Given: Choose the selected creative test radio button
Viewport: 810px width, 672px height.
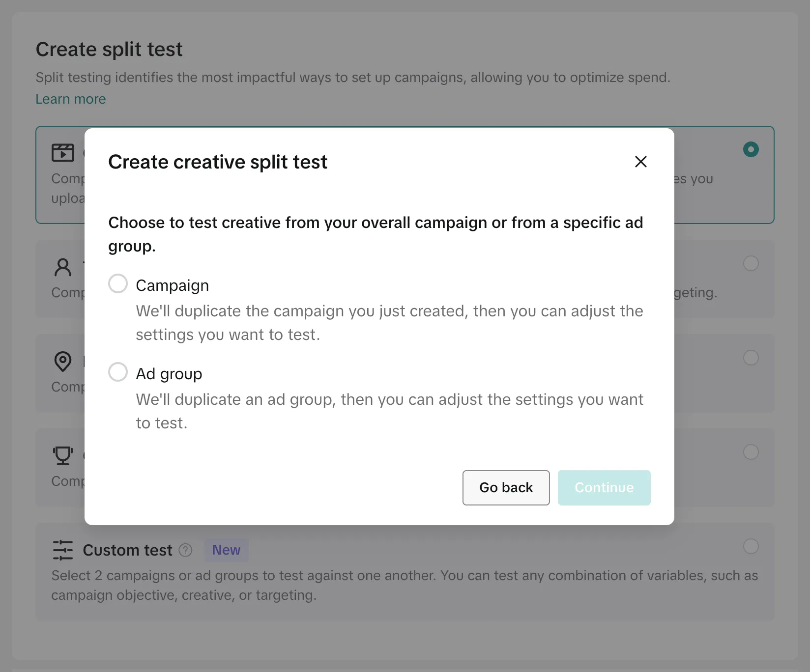Looking at the screenshot, I should pyautogui.click(x=751, y=149).
